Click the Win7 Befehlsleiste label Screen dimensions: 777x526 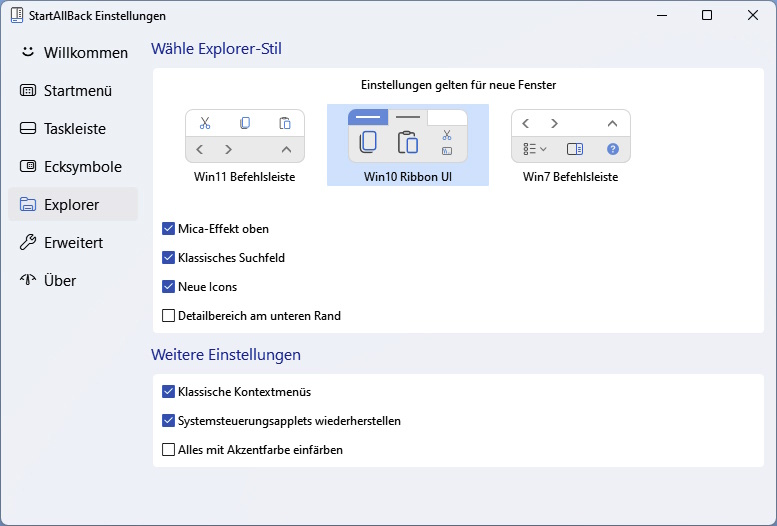(x=570, y=177)
